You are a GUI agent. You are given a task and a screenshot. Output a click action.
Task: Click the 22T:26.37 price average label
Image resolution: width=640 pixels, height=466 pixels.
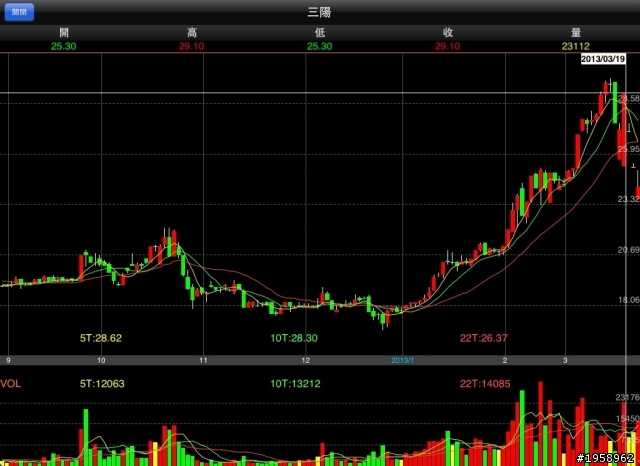(x=484, y=338)
